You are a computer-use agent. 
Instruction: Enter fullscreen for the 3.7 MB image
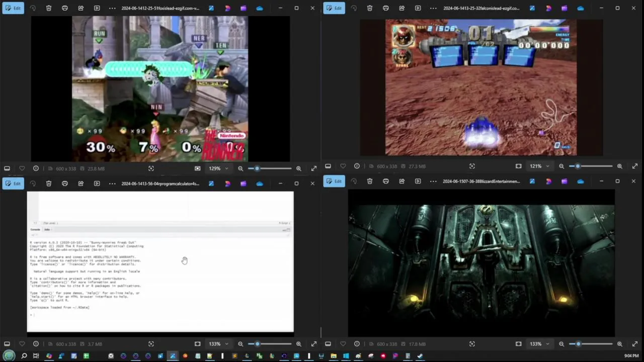(314, 344)
